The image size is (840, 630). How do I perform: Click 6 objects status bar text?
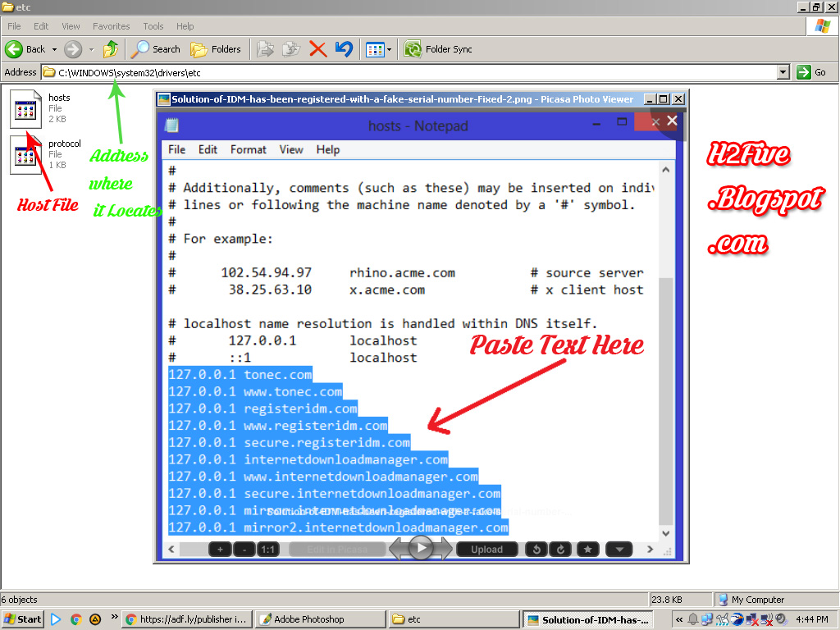[20, 600]
